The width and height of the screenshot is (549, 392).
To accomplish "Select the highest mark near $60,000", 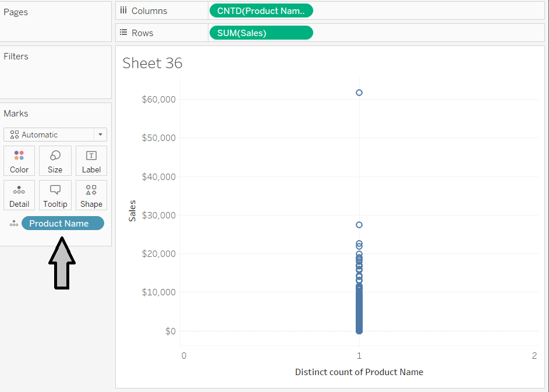I will point(359,93).
